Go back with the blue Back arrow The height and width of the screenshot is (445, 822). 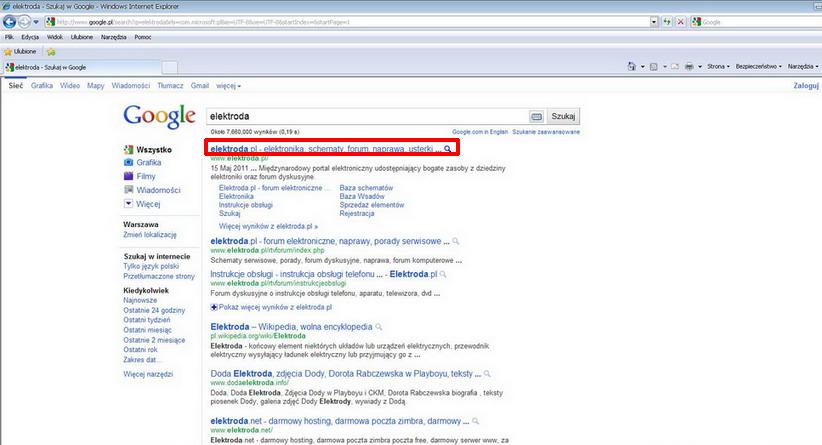[x=9, y=22]
